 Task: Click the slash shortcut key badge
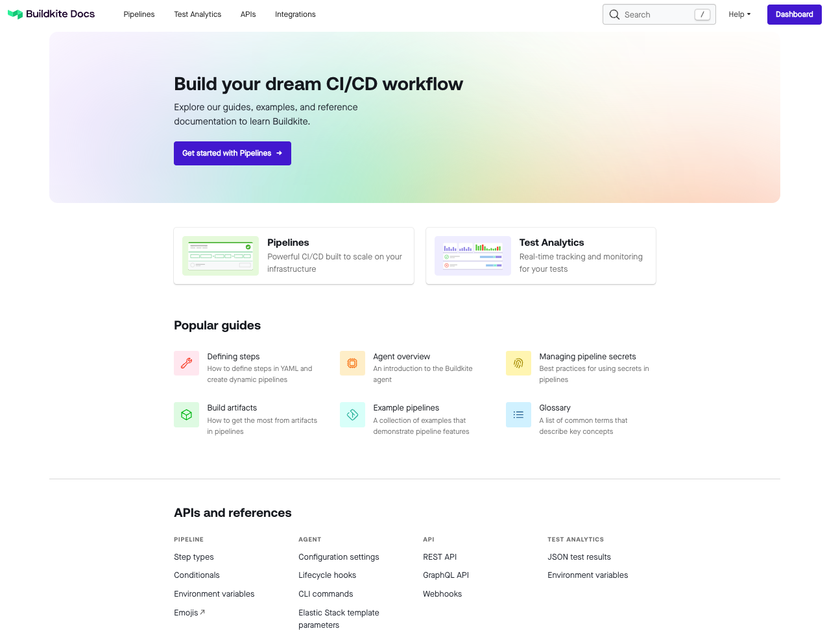(702, 14)
